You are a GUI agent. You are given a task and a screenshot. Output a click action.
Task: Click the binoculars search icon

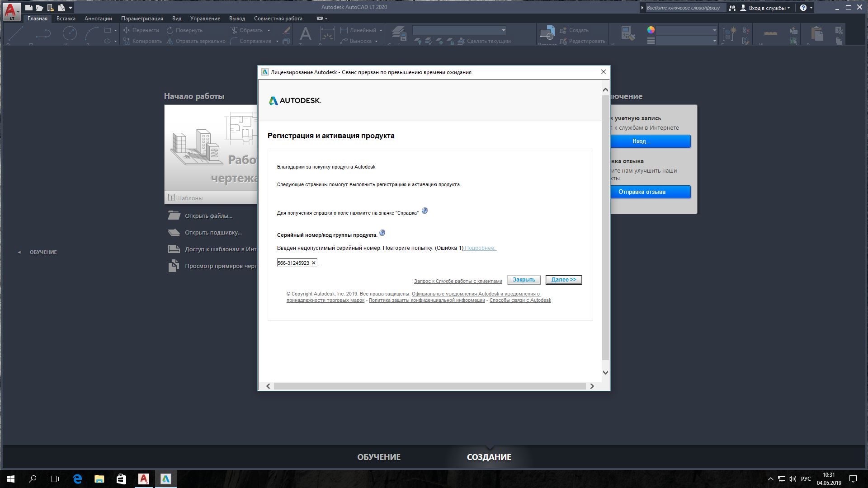732,8
